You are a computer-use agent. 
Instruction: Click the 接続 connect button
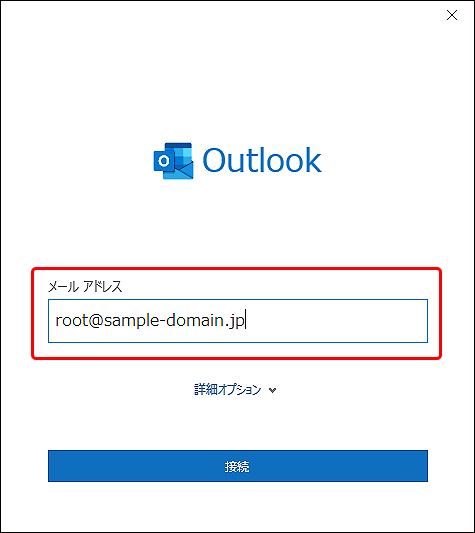pyautogui.click(x=238, y=466)
